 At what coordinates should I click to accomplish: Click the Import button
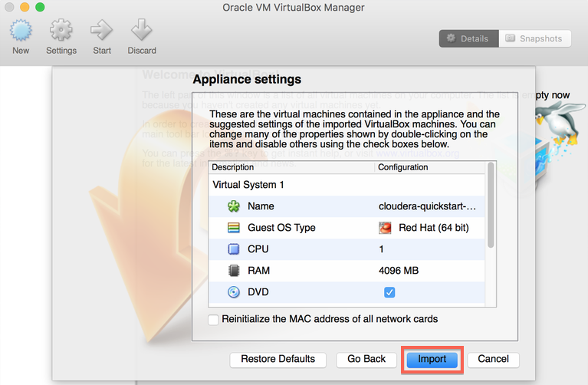pyautogui.click(x=432, y=360)
